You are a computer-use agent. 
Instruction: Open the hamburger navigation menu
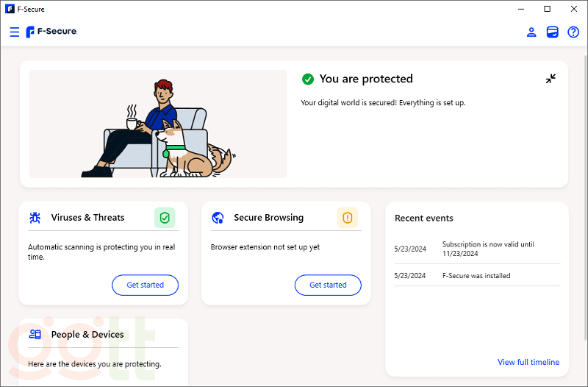point(15,32)
